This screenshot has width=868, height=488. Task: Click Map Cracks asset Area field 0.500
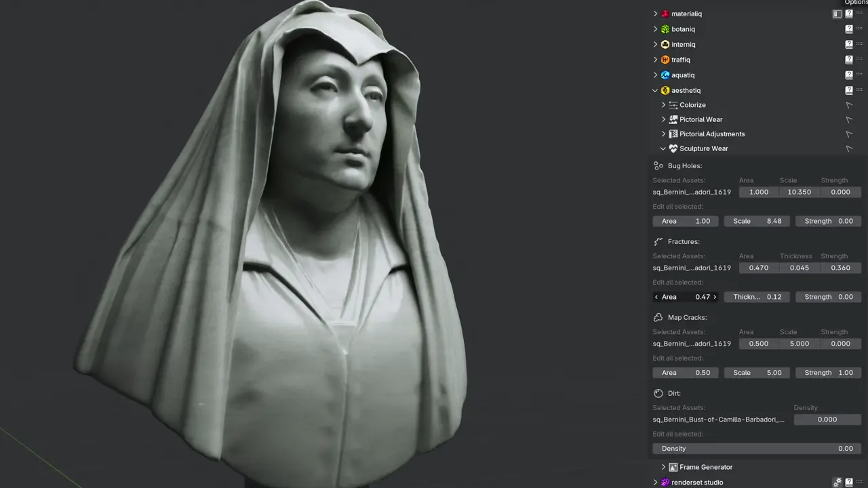[759, 344]
